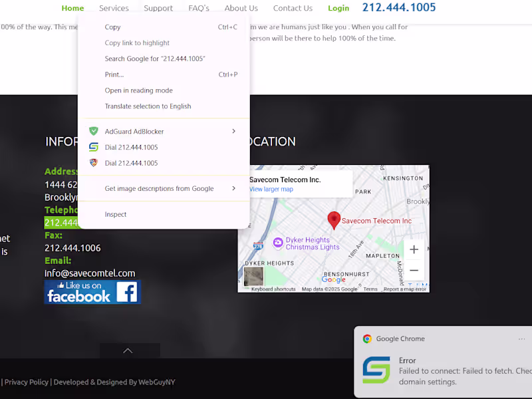Expand the AdGuard AdBlocker submenu
The width and height of the screenshot is (532, 399).
pyautogui.click(x=233, y=131)
